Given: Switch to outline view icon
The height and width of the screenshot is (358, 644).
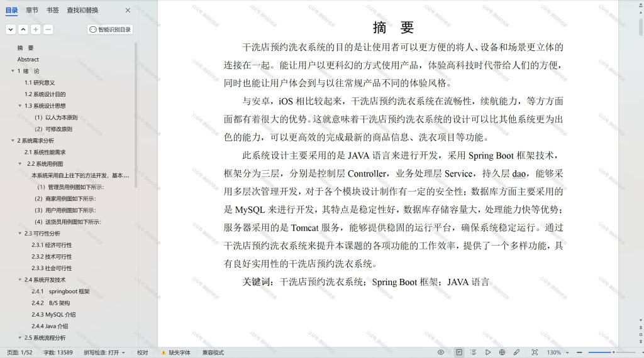Looking at the screenshot, I should click(473, 352).
